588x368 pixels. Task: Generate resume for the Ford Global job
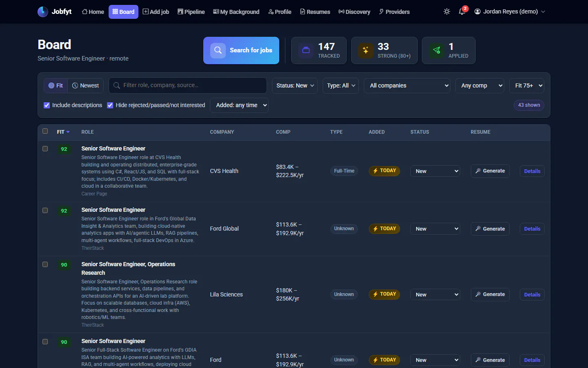(490, 229)
